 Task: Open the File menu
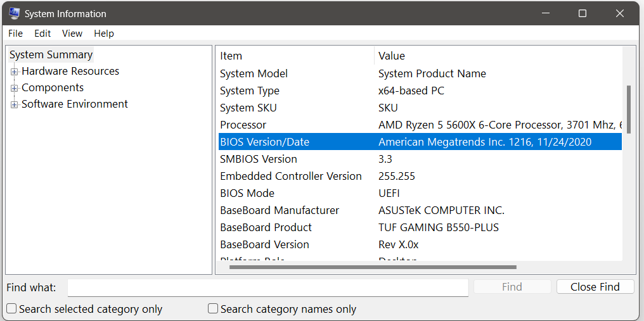click(15, 34)
